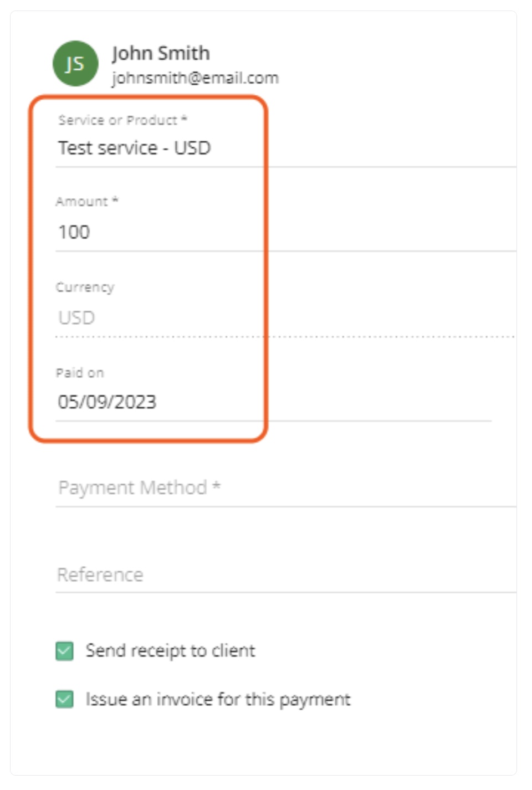532x790 pixels.
Task: Untick the Issue an invoice checkbox
Action: (65, 699)
